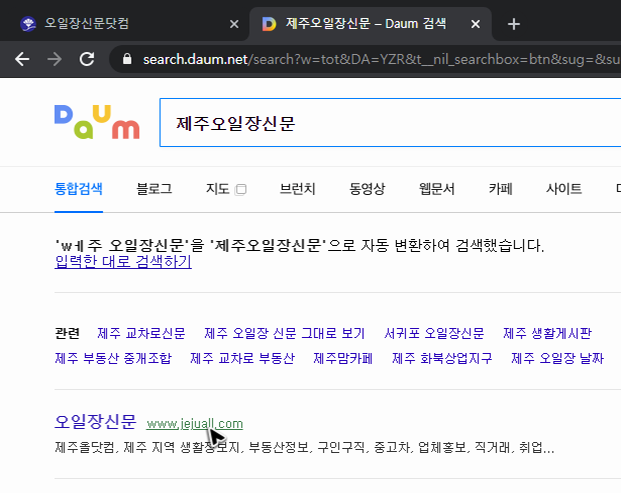
Task: Click the address bar URL
Action: click(381, 59)
